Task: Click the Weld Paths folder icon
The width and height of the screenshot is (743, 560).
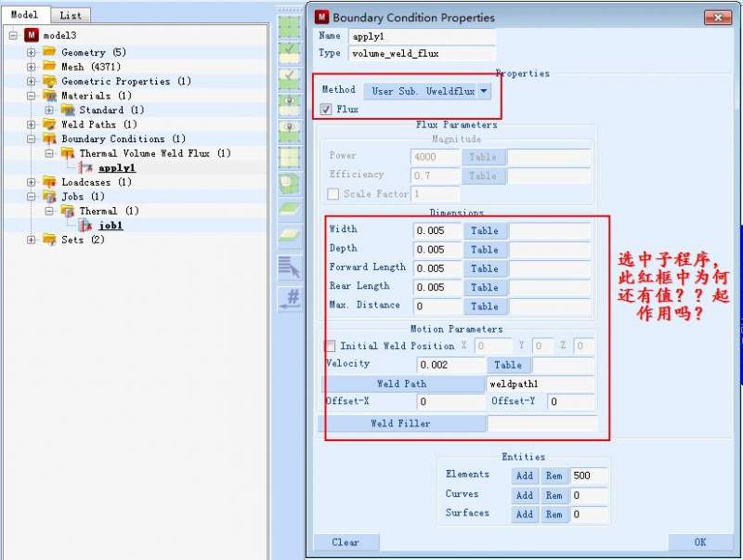Action: click(49, 124)
